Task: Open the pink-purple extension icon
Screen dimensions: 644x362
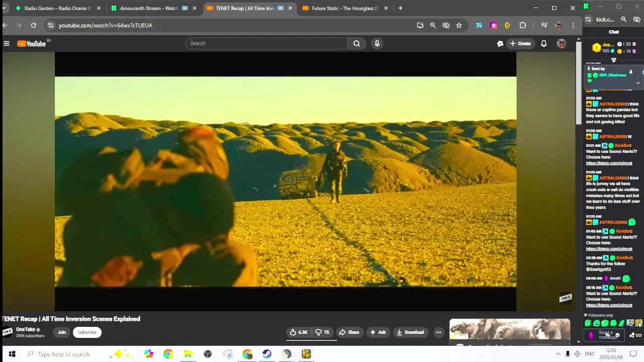Action: [494, 25]
